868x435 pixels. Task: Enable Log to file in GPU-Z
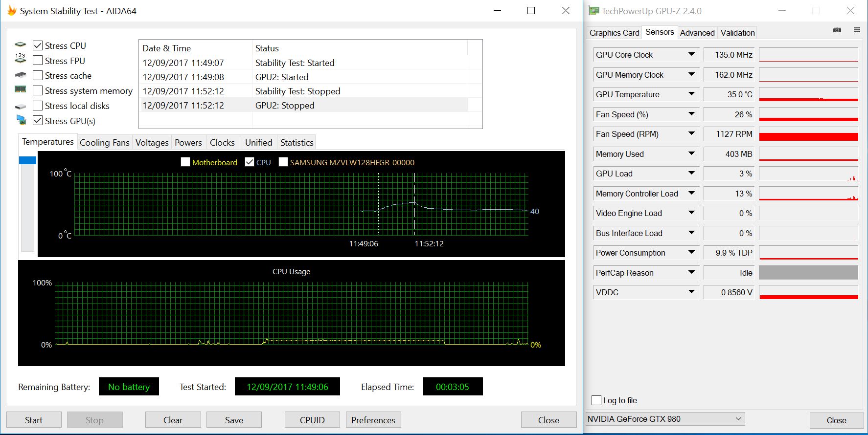[x=596, y=400]
